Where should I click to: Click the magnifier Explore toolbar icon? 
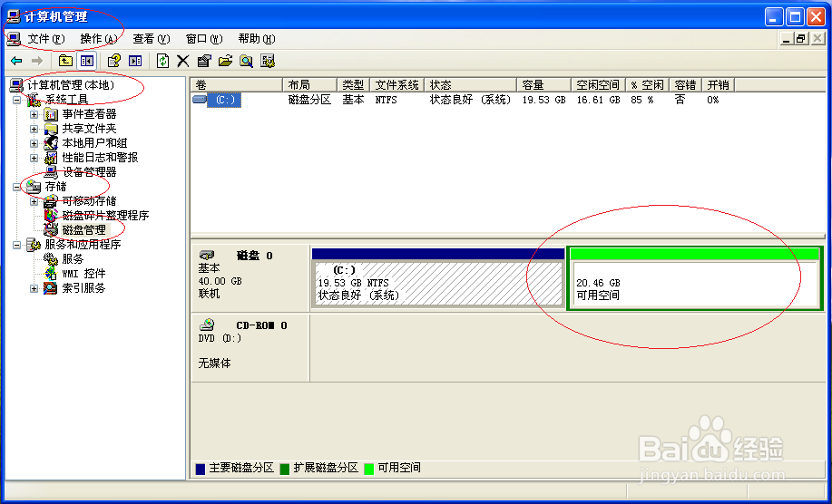[x=246, y=61]
